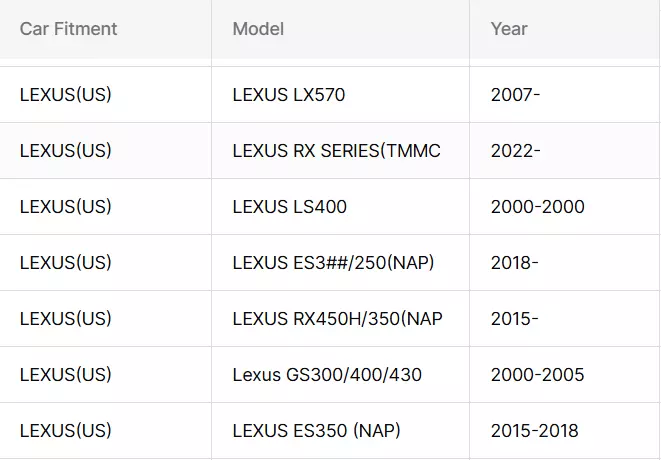Click the 2018- year cell

click(x=564, y=263)
